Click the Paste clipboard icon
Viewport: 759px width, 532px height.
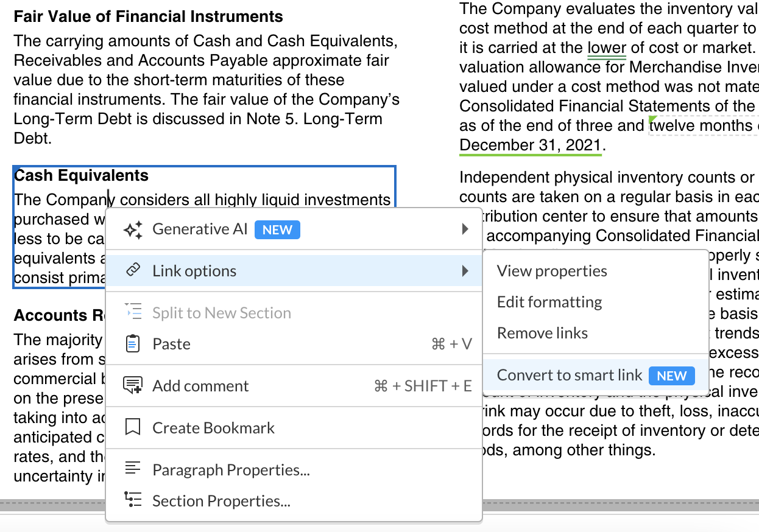point(133,344)
